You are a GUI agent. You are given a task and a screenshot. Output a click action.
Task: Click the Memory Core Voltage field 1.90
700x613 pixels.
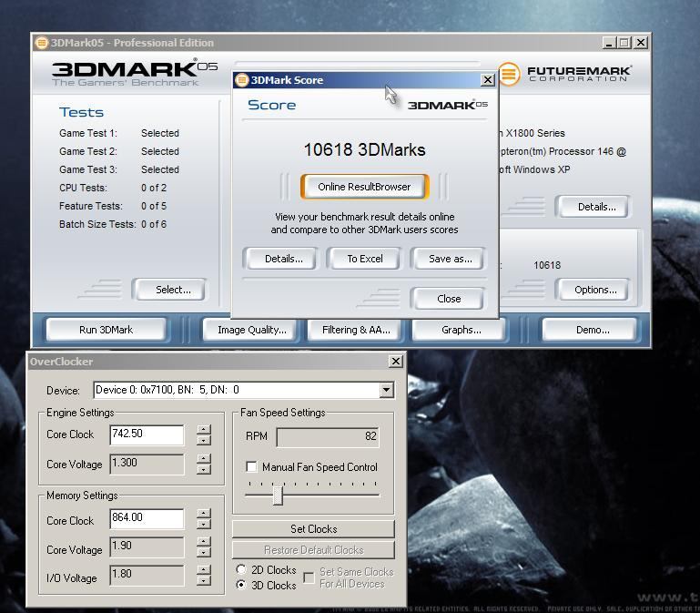click(x=147, y=547)
